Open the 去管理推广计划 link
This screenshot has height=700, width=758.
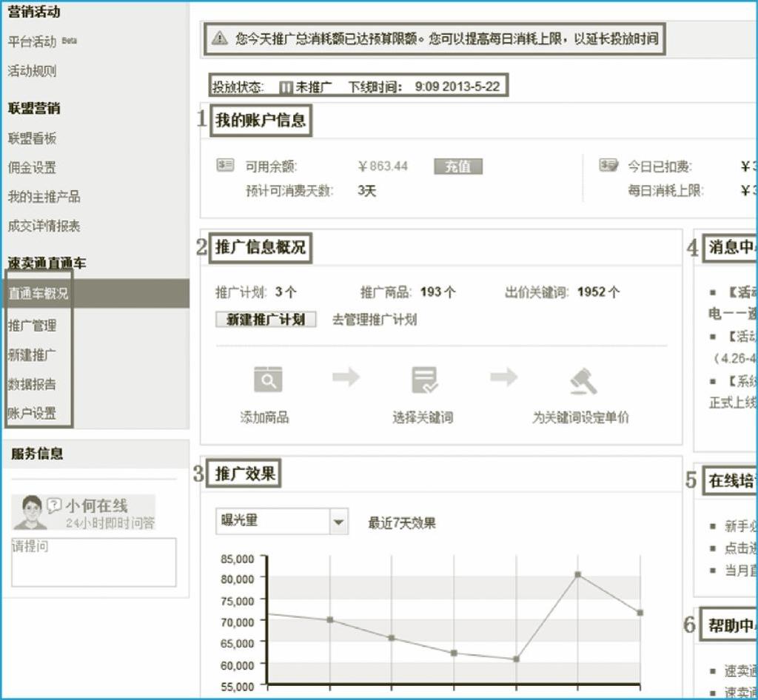pos(374,320)
